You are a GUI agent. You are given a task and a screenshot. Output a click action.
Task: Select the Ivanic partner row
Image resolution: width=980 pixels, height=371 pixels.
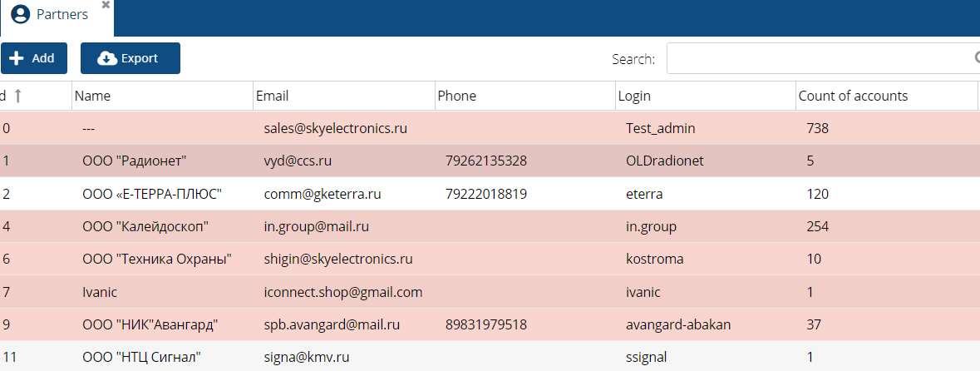pos(490,292)
